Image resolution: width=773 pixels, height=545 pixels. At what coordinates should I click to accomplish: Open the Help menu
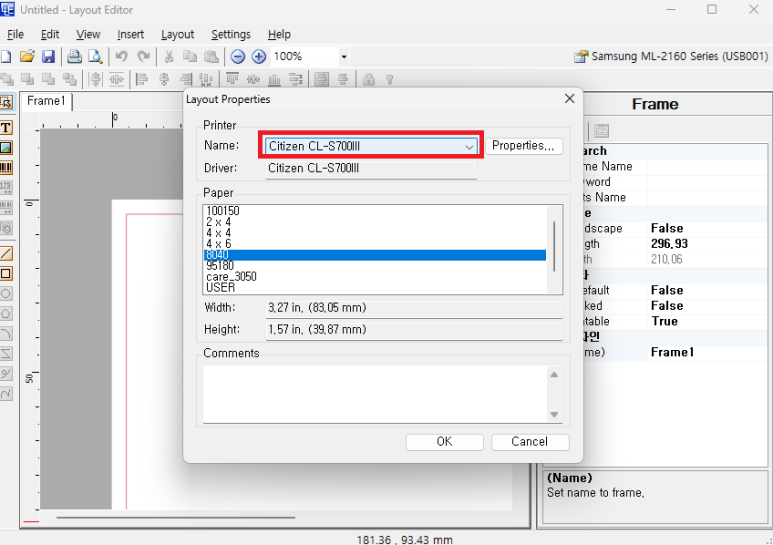point(280,34)
